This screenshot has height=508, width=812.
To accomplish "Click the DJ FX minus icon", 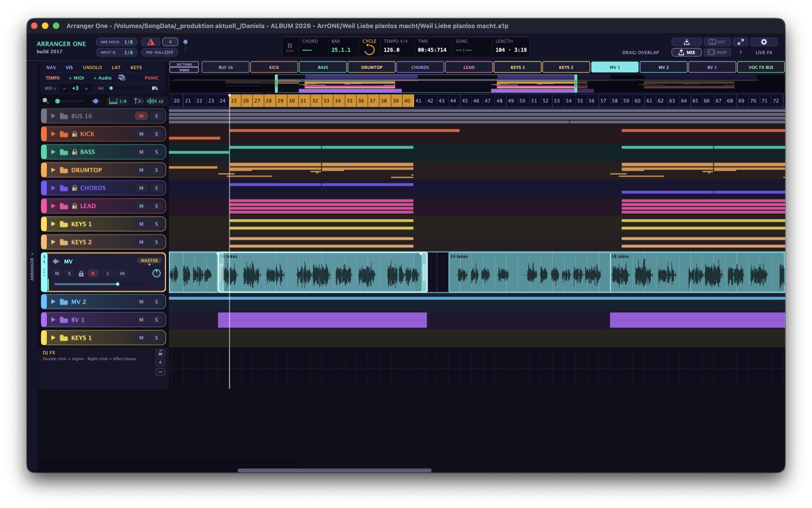I will [160, 372].
